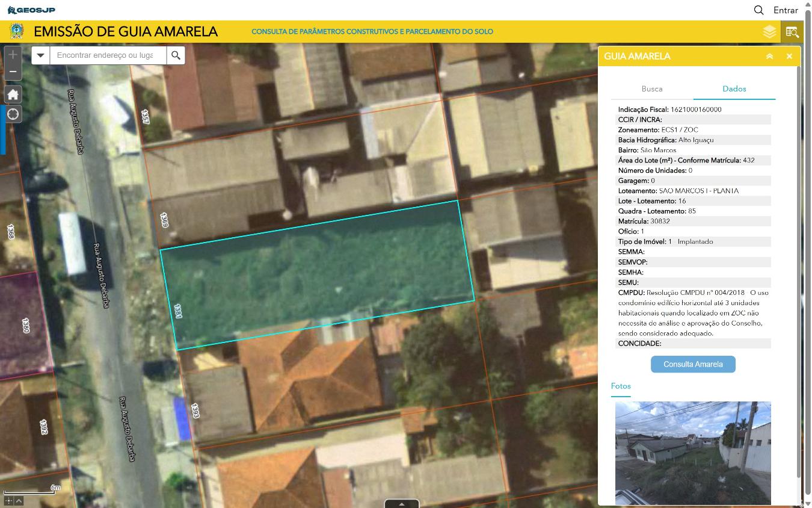Expand the search source dropdown arrow
The height and width of the screenshot is (508, 812).
[40, 55]
